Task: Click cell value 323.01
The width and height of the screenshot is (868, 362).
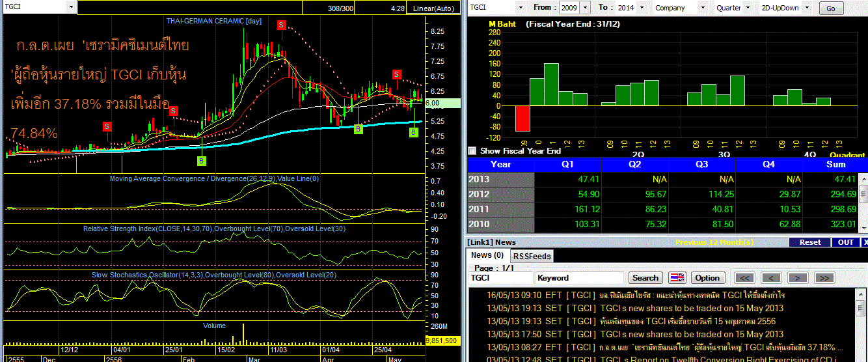Action: (843, 225)
